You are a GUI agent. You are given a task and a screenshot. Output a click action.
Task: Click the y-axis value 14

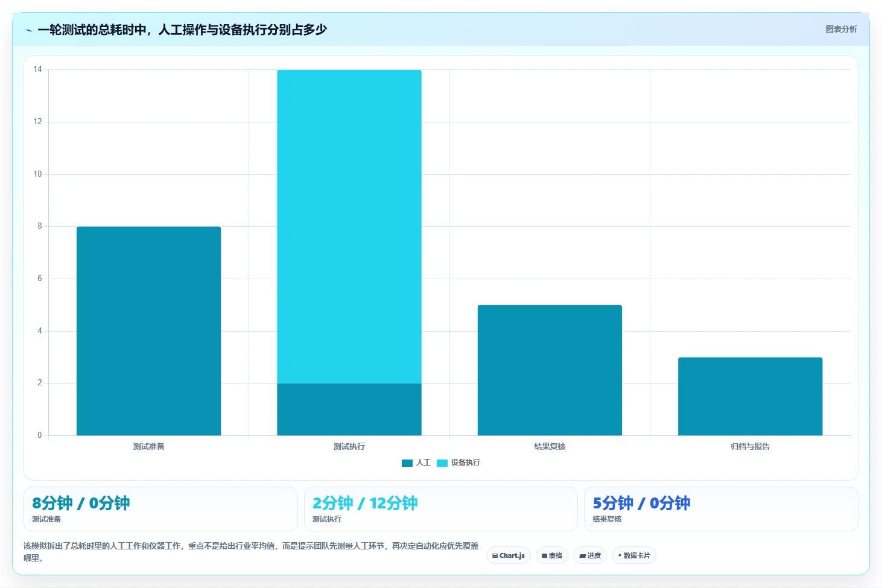coord(38,69)
